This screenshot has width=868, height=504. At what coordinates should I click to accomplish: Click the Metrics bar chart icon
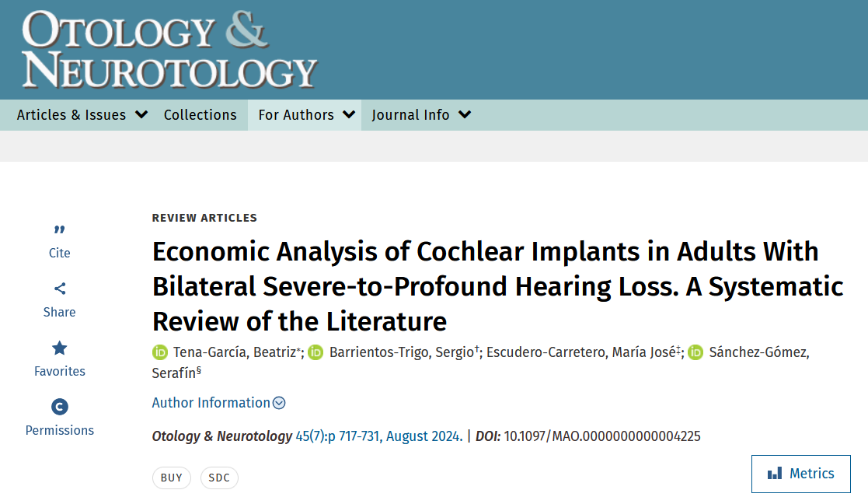click(775, 474)
